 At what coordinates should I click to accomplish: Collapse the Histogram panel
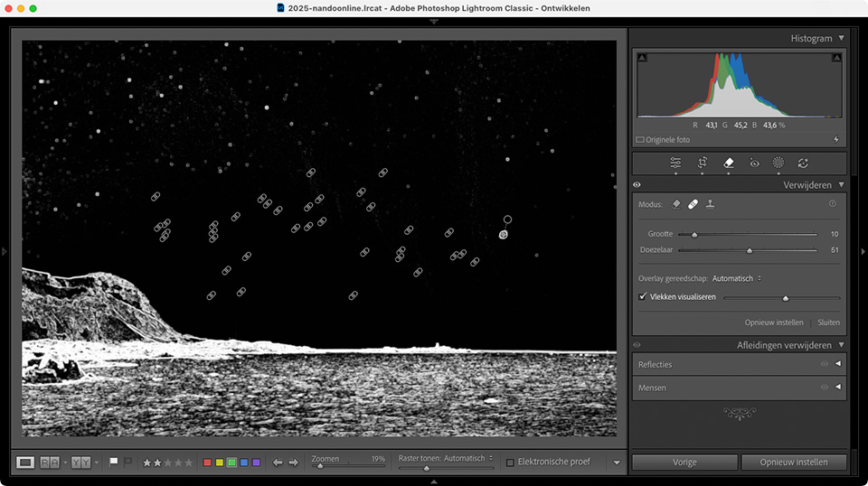tap(841, 38)
